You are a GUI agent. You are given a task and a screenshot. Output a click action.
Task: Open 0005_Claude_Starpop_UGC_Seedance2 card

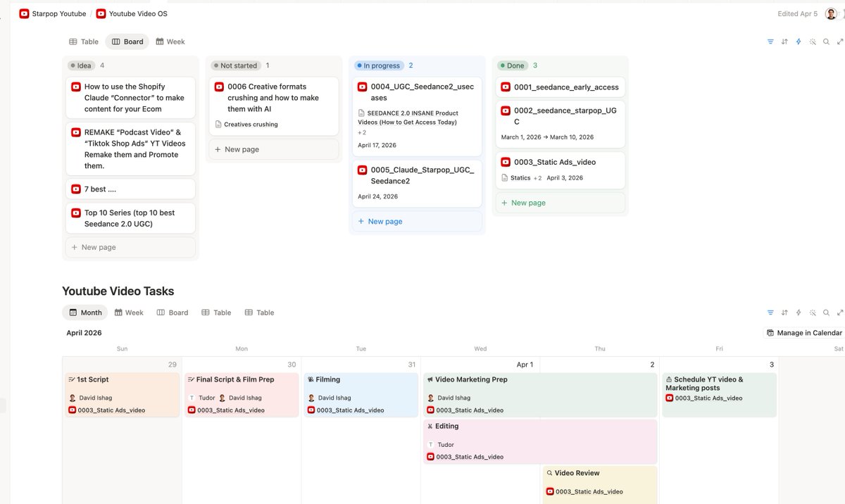(417, 184)
